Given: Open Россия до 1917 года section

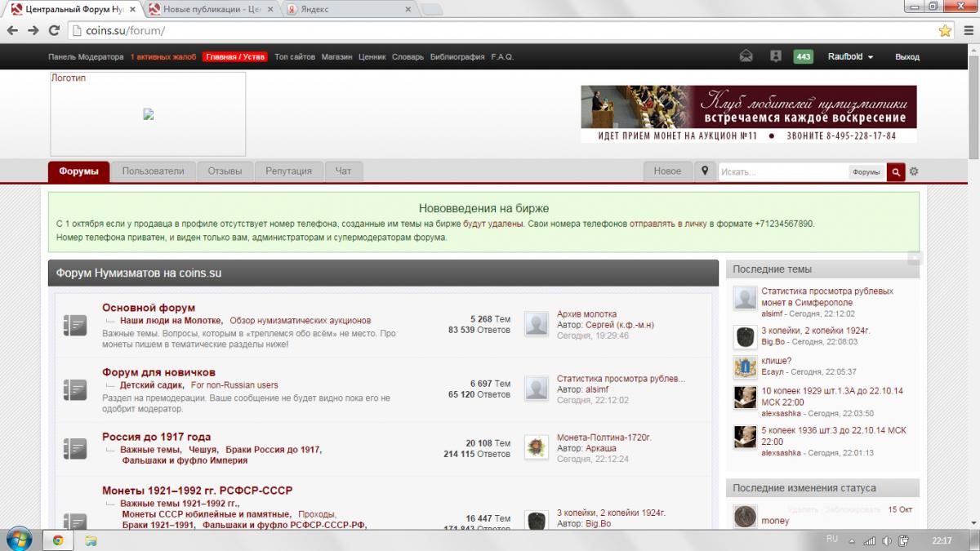Looking at the screenshot, I should pos(156,437).
